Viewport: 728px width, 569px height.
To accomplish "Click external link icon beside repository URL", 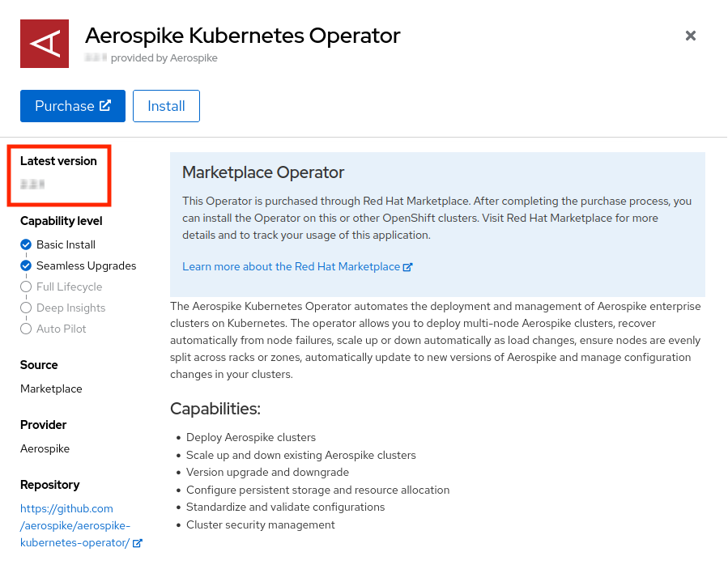I will (x=138, y=543).
